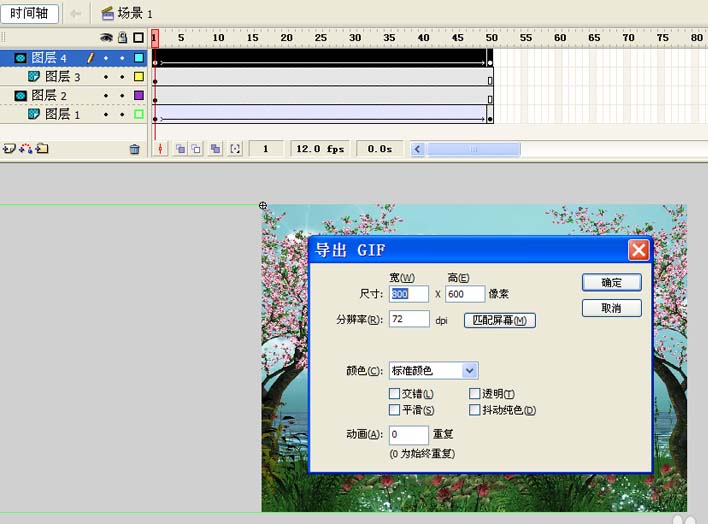The width and height of the screenshot is (708, 524).
Task: Click masked layer icon of 图层 1
Action: (34, 114)
